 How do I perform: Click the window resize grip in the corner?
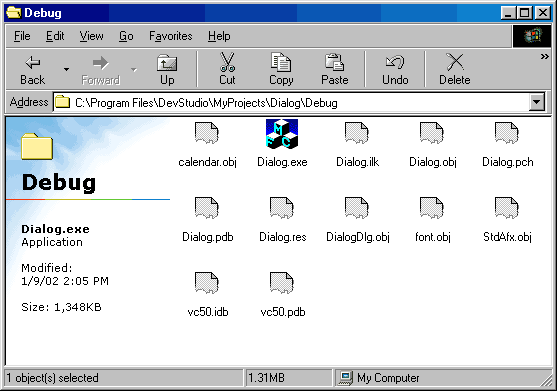pyautogui.click(x=546, y=380)
